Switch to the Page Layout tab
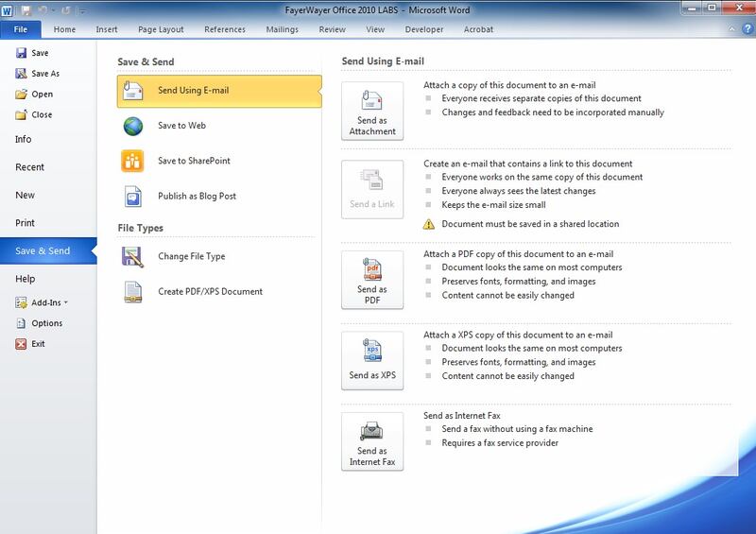 (161, 29)
